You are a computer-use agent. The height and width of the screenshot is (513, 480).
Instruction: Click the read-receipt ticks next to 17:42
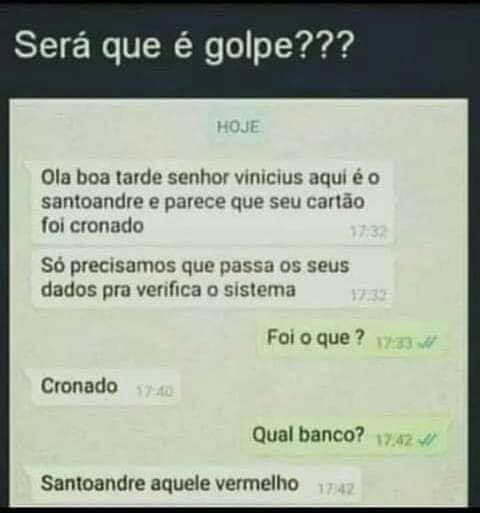click(x=427, y=440)
